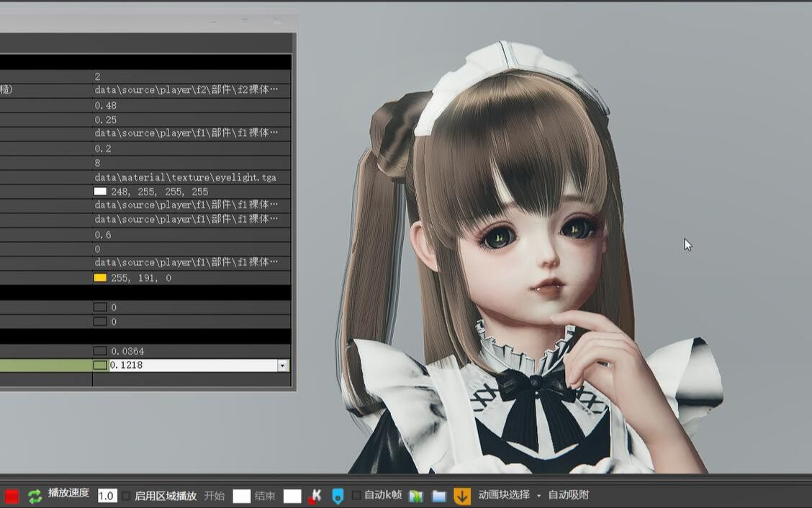Select the eyelight.tga texture path row
Screen dimensions: 812x508
click(185, 177)
